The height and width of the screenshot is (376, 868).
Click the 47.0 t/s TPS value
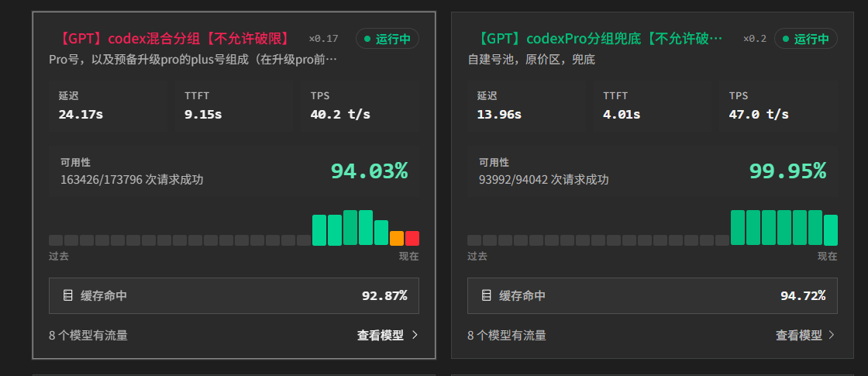759,115
